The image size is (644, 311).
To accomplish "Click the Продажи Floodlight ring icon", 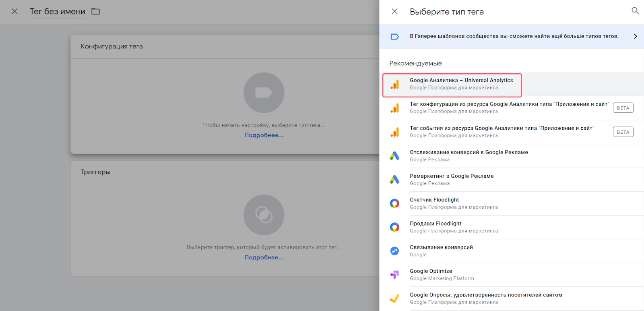I will tap(394, 227).
